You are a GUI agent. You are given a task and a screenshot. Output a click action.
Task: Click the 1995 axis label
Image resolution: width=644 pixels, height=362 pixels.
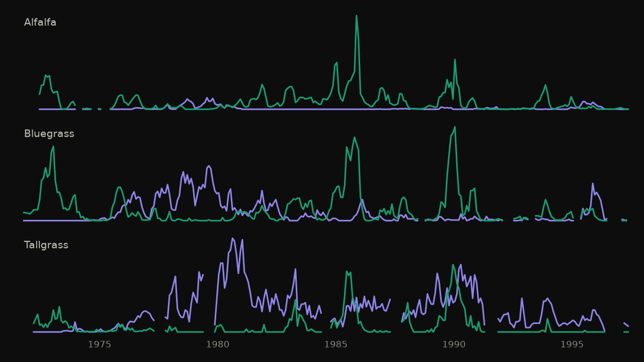[x=572, y=344]
